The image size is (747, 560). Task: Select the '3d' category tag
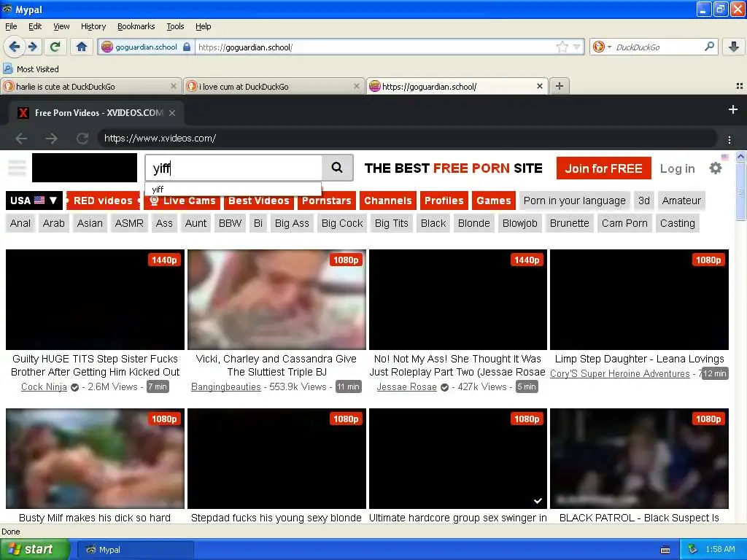[x=643, y=201]
